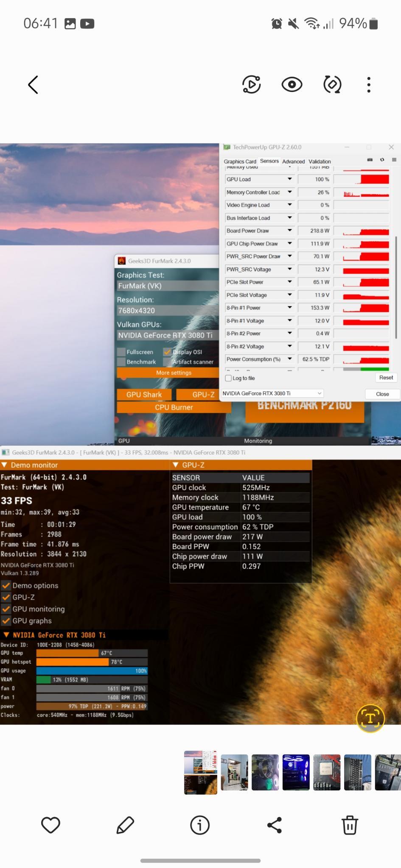401x868 pixels.
Task: Toggle the Benchmark checkbox in FurMark
Action: (121, 362)
